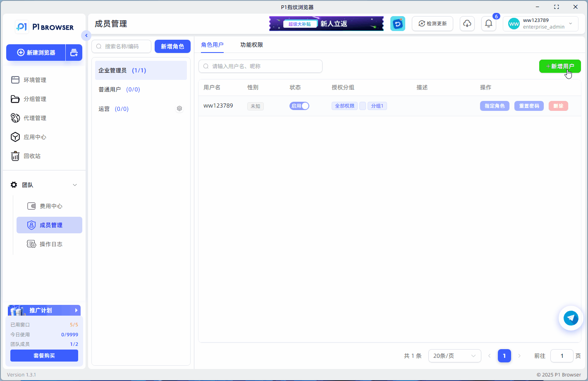588x381 pixels.
Task: Open the 20条/页 page size dropdown
Action: [x=454, y=356]
